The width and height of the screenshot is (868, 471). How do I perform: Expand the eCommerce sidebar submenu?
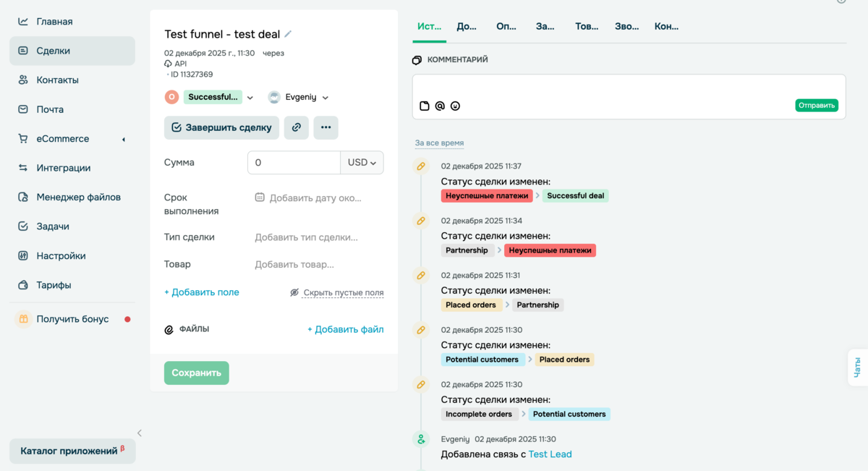coord(123,139)
